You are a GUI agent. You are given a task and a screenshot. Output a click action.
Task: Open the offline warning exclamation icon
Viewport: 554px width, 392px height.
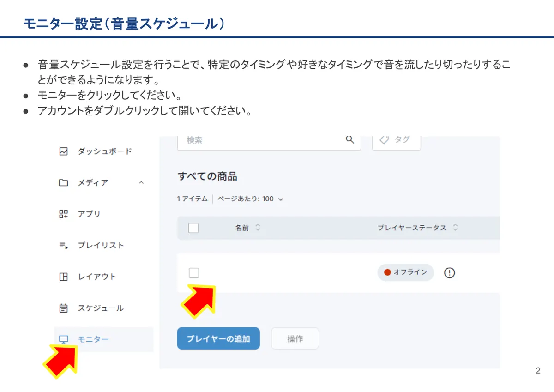(x=449, y=272)
